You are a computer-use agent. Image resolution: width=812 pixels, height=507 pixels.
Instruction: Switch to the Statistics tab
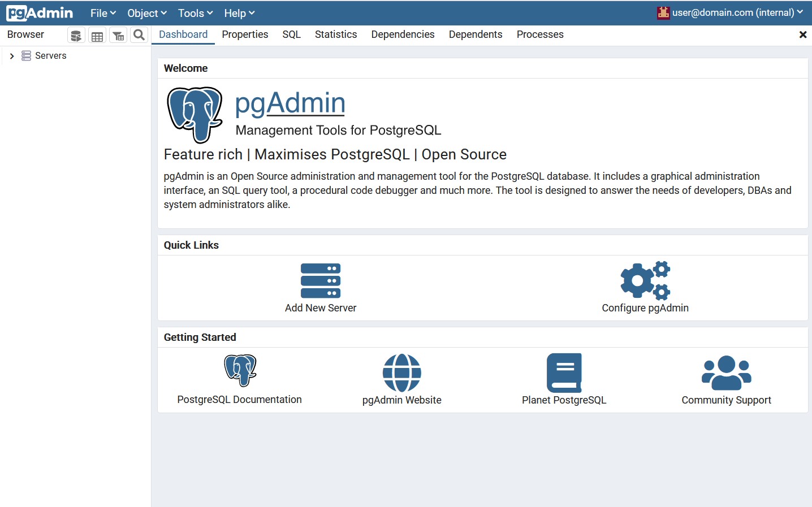point(336,34)
